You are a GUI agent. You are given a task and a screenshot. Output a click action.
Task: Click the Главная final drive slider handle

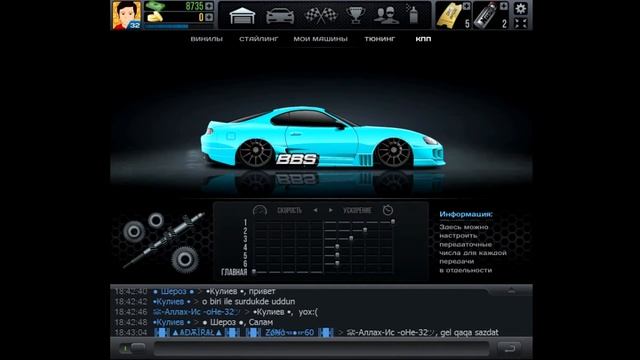254,271
